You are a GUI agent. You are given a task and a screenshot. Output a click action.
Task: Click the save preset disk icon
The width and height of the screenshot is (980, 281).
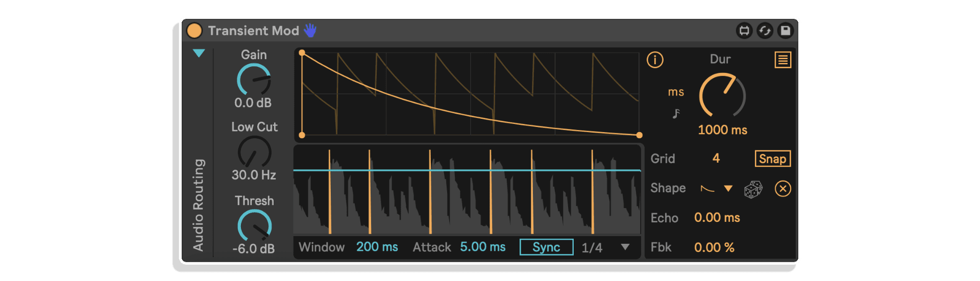(x=785, y=31)
